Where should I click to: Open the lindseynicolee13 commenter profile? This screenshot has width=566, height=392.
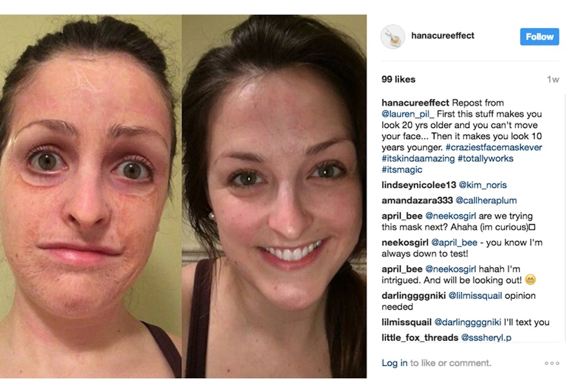click(419, 185)
